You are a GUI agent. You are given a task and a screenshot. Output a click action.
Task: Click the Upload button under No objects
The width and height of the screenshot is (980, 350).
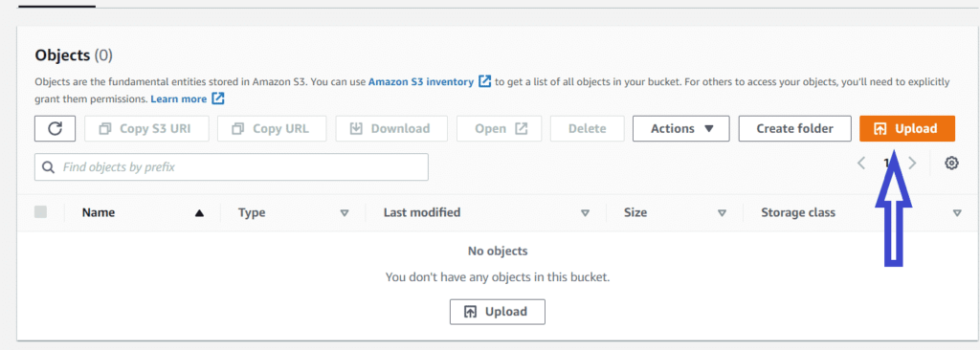498,311
